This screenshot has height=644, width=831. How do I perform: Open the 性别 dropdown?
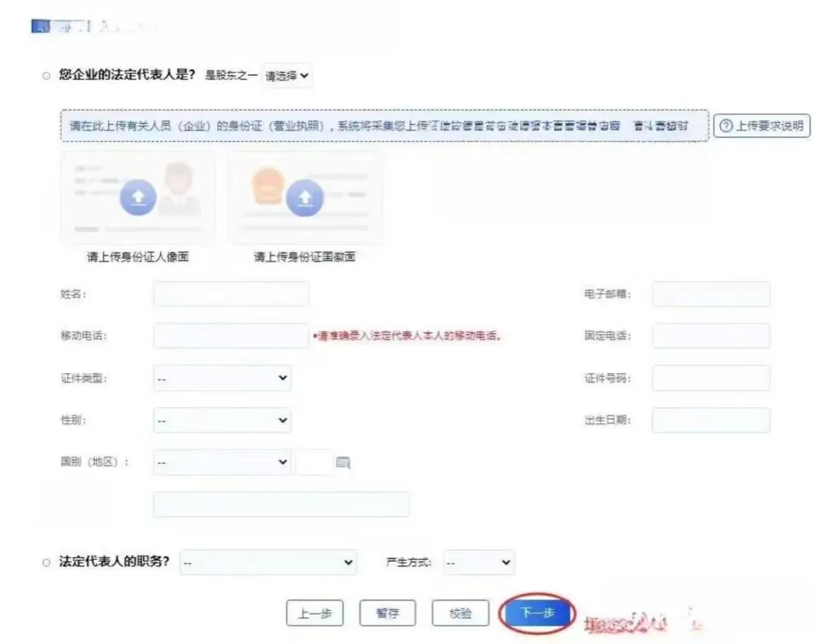(x=222, y=420)
